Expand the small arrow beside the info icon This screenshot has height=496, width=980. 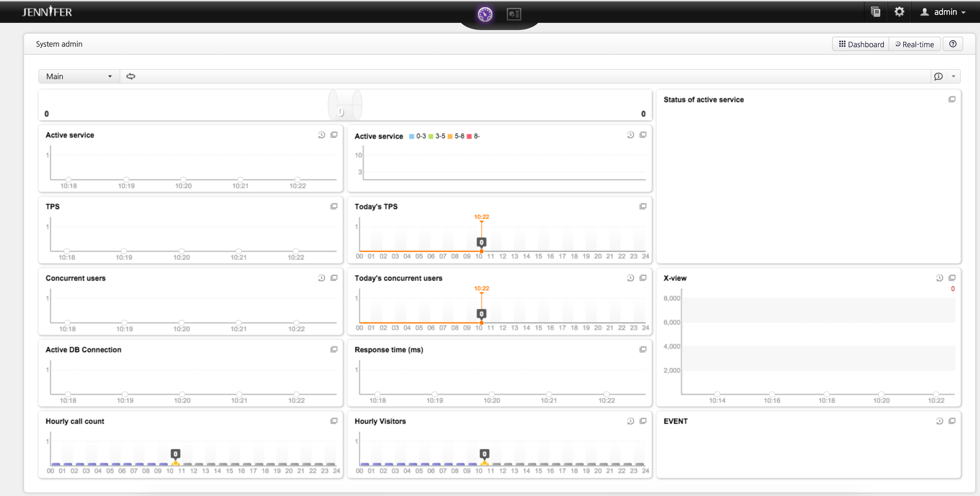point(953,76)
